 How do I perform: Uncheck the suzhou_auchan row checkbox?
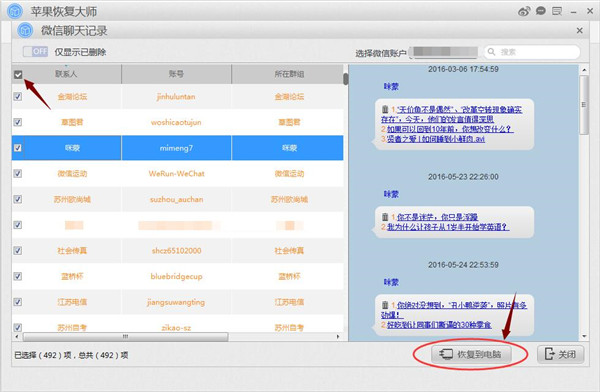point(18,199)
